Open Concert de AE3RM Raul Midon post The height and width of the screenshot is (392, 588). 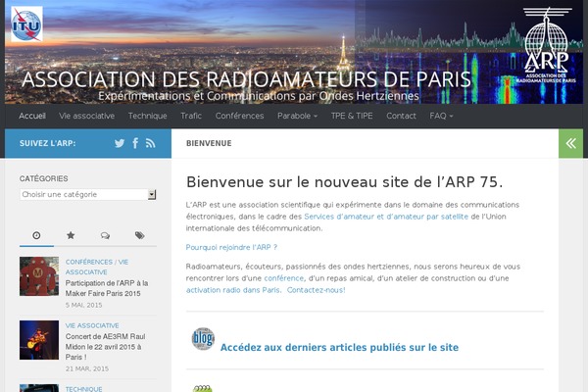point(105,347)
